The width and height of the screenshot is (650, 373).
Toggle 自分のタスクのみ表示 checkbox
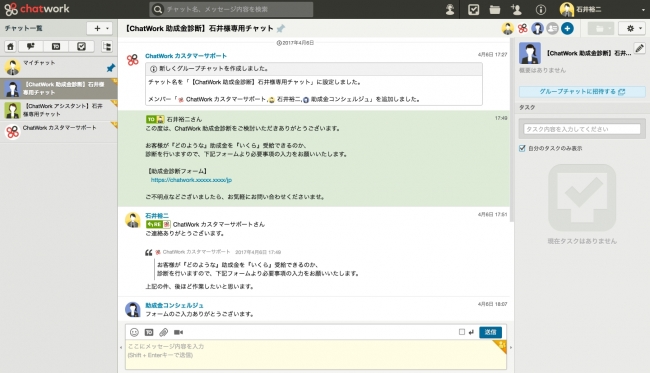(x=522, y=148)
